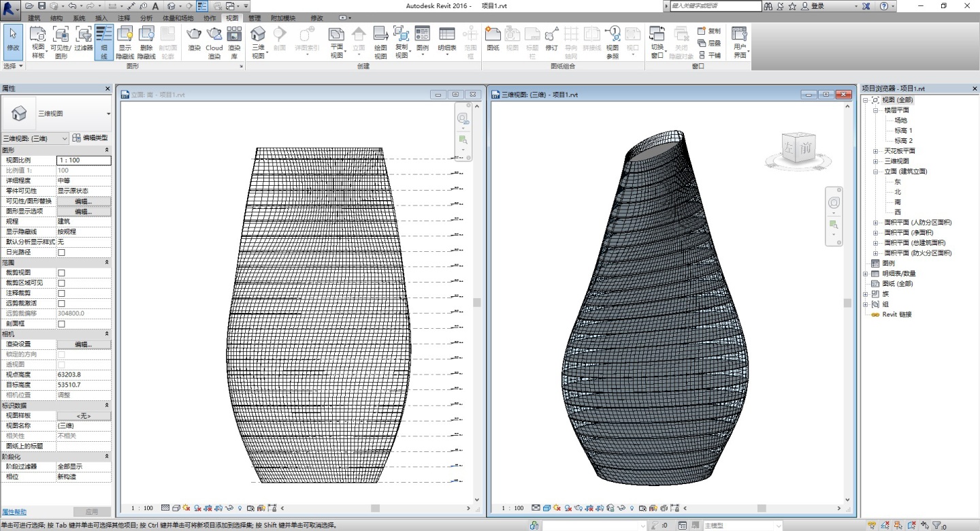Enable the 剖面框 checkbox

click(x=61, y=323)
